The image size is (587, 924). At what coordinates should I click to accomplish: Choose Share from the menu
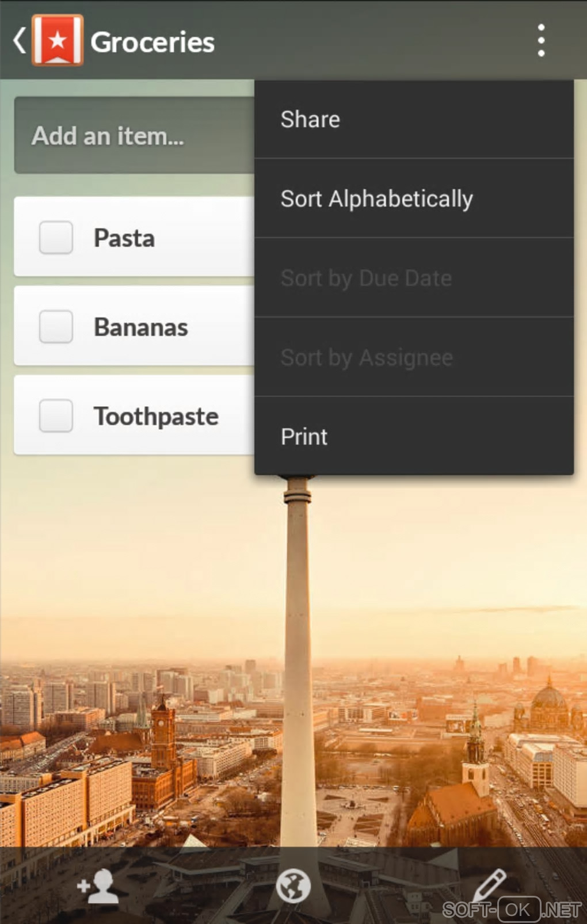tap(414, 120)
